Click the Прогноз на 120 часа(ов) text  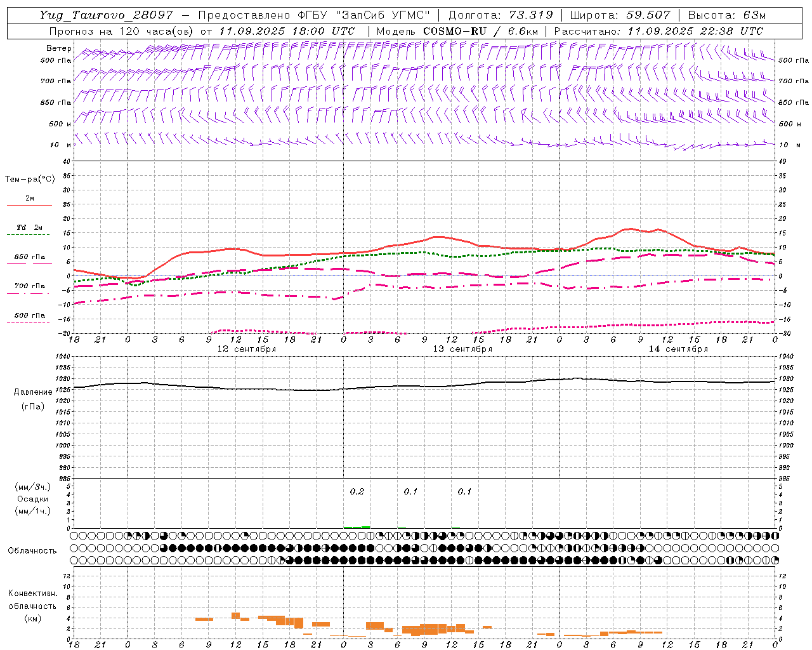[121, 31]
